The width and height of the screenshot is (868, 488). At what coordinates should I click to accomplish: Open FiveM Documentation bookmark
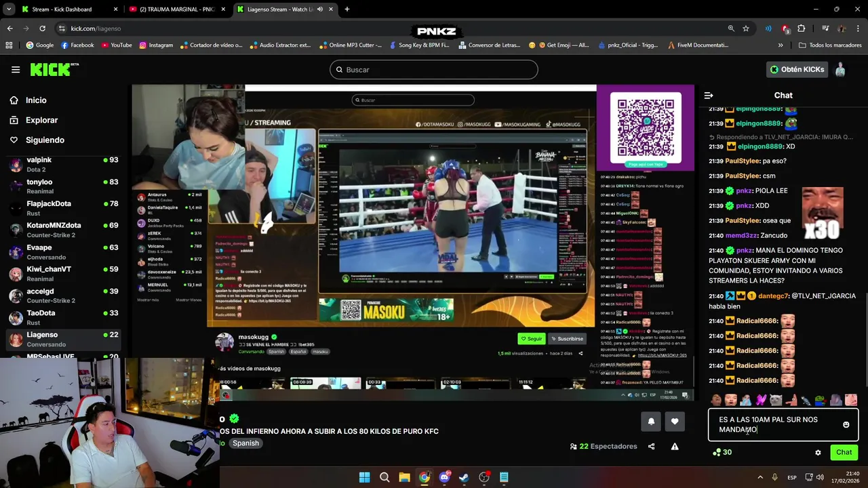(x=698, y=45)
